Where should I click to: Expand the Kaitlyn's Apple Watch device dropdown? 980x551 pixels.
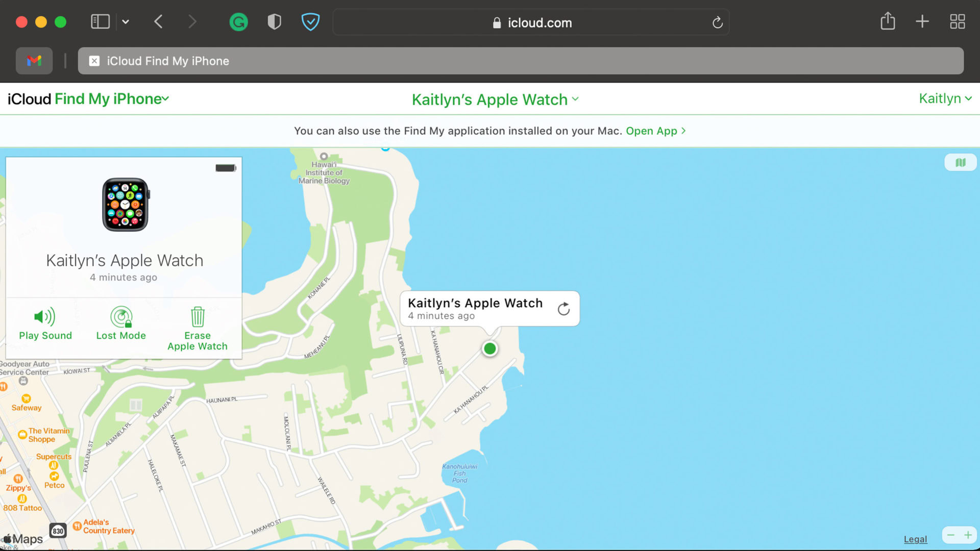click(x=495, y=99)
